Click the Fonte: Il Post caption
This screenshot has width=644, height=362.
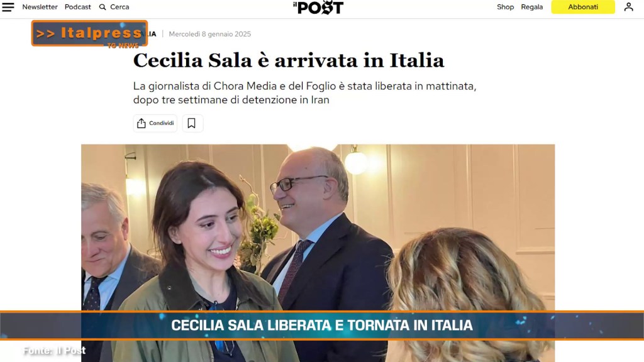point(54,351)
